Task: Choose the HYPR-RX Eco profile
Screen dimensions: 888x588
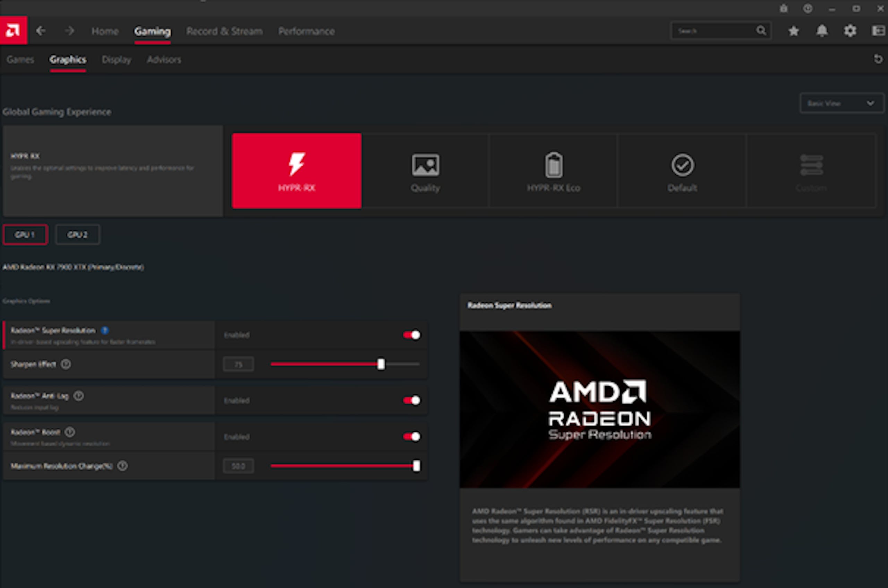Action: [x=554, y=171]
